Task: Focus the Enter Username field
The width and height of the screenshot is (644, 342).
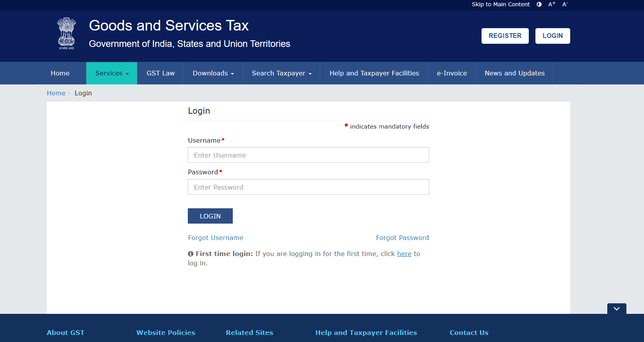Action: 309,155
